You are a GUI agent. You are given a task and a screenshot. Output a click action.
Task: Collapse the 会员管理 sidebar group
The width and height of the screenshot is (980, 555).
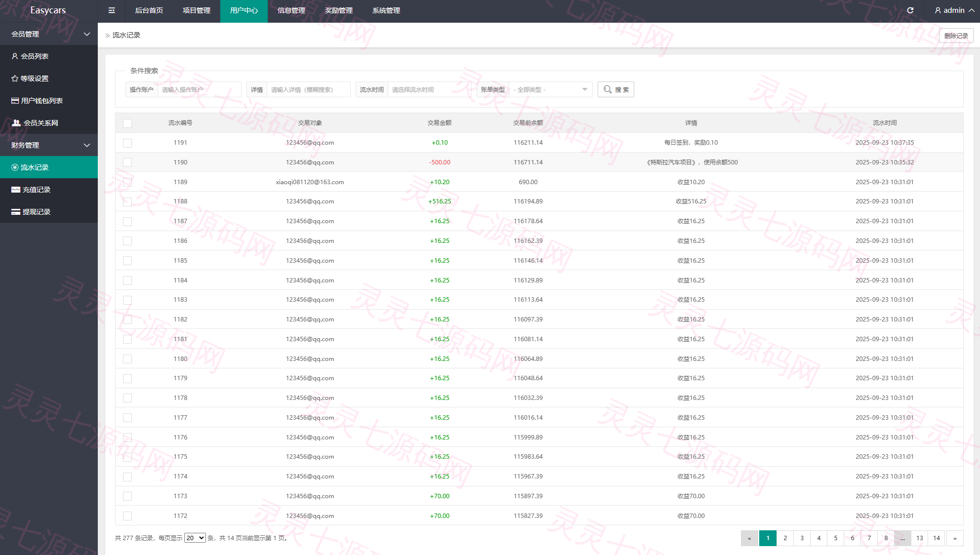(49, 34)
